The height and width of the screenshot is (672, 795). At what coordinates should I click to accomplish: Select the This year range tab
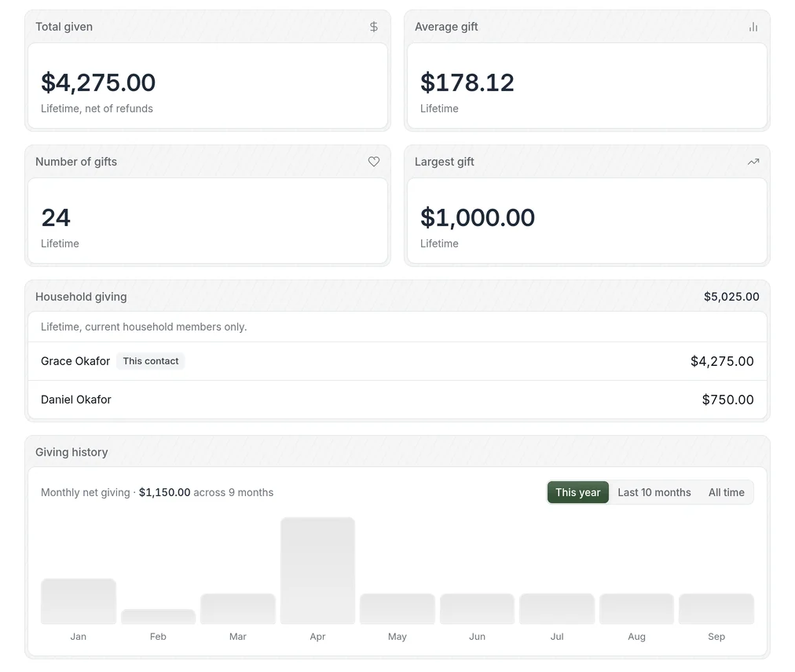click(x=578, y=492)
